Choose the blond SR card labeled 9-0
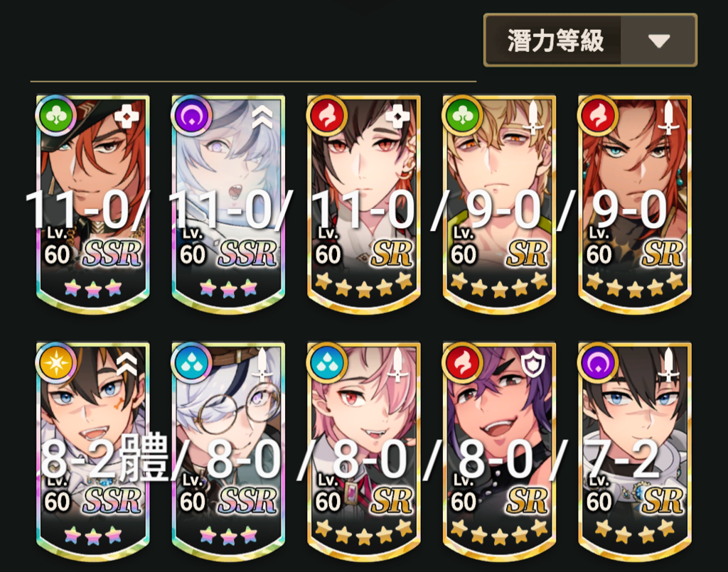 [500, 204]
